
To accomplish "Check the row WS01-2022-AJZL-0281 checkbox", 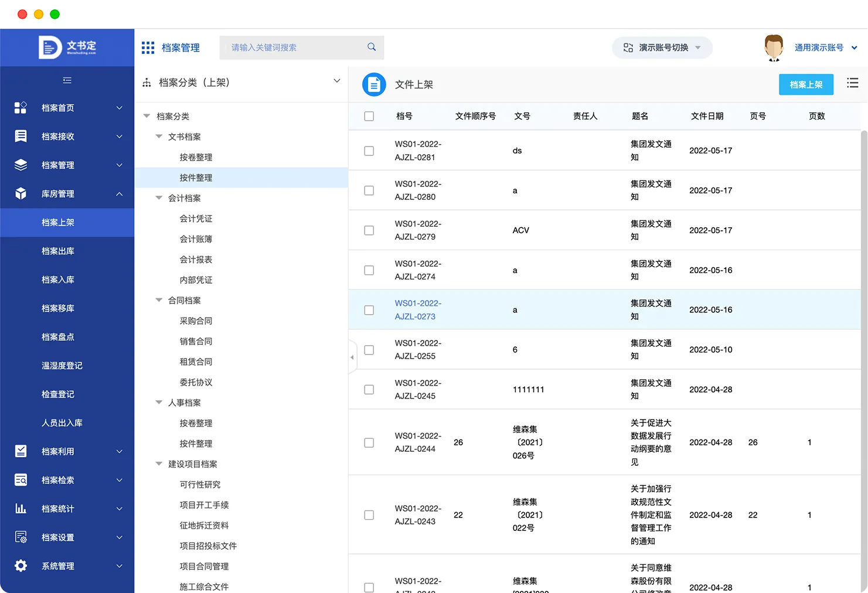I will (x=369, y=151).
